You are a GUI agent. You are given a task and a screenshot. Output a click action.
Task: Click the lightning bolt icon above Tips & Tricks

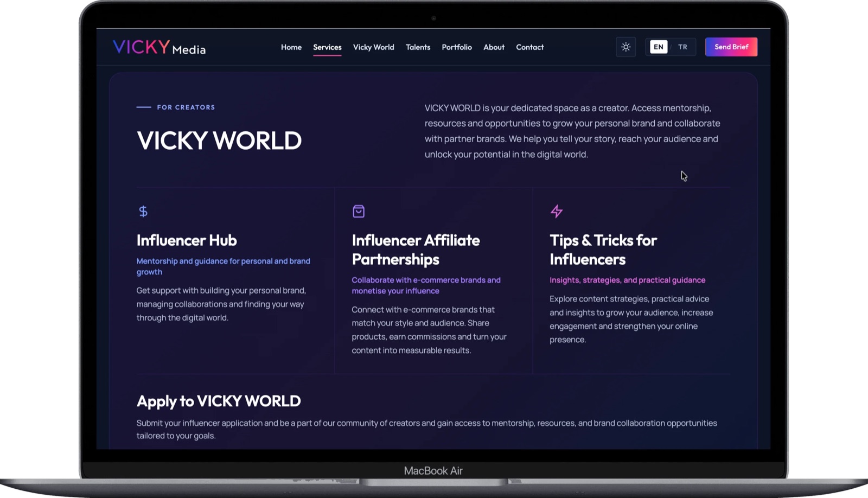click(x=557, y=211)
